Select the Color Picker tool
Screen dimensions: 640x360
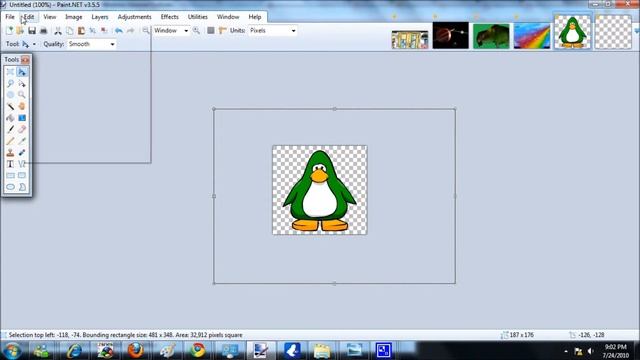22,141
